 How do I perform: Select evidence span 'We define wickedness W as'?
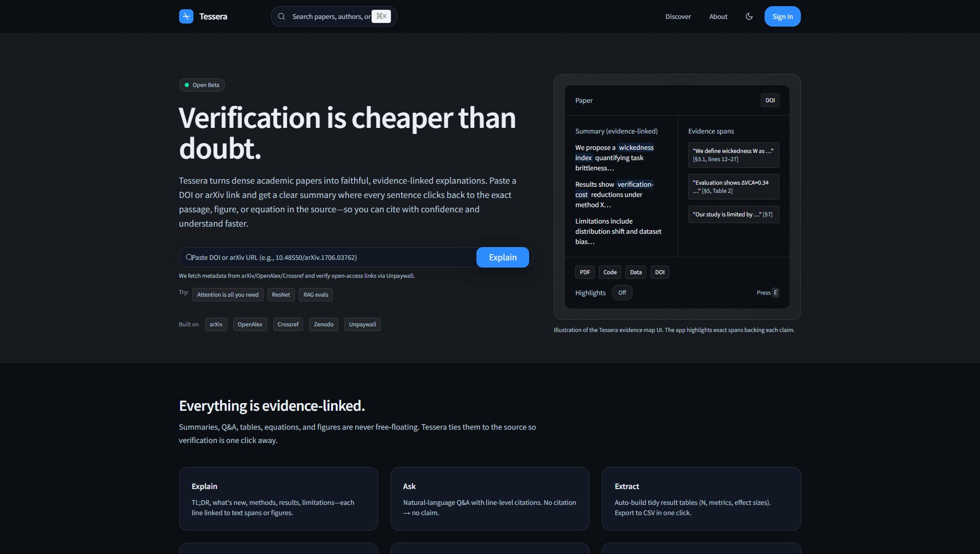click(733, 155)
